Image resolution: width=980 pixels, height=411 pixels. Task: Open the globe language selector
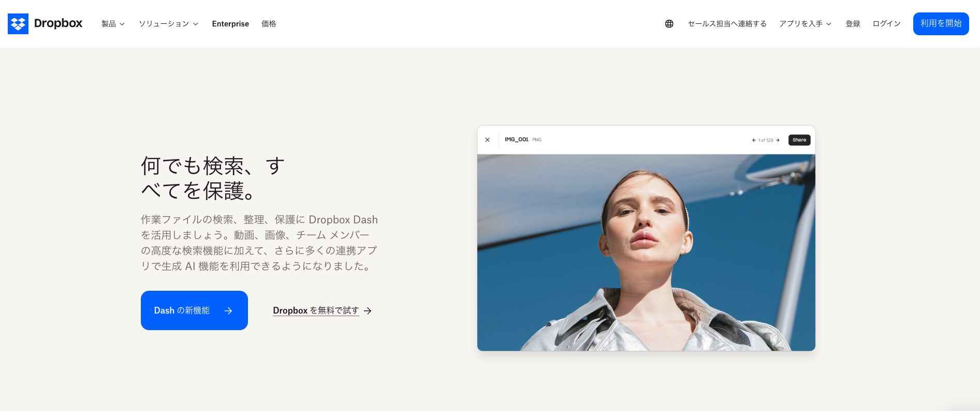669,24
